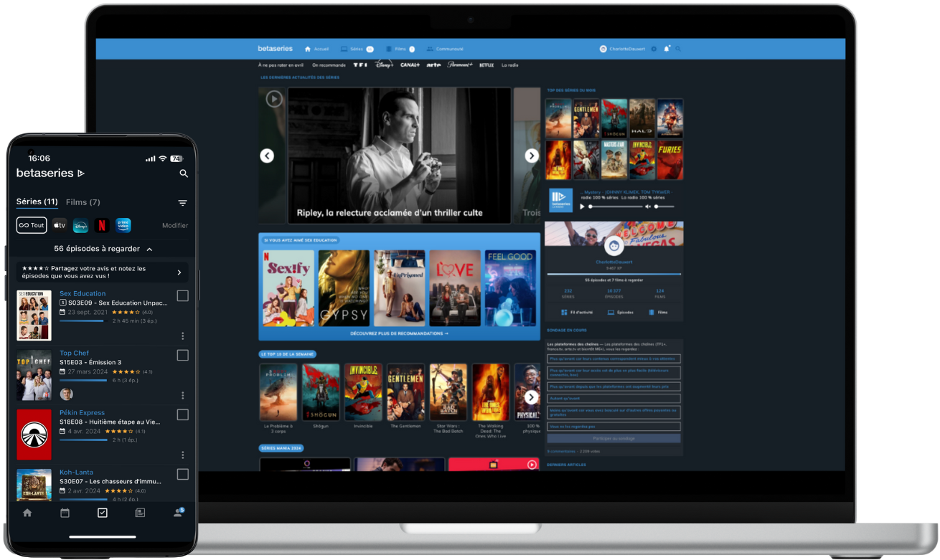Select the Prime Video platform filter icon
This screenshot has height=560, width=940.
click(x=123, y=225)
